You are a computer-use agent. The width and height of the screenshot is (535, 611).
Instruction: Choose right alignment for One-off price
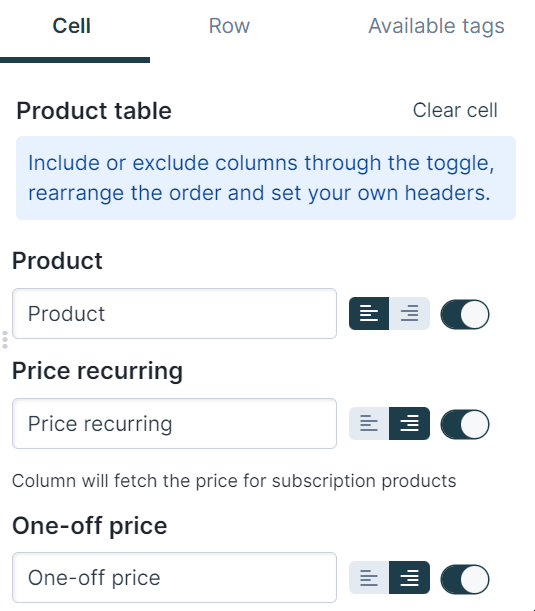410,577
